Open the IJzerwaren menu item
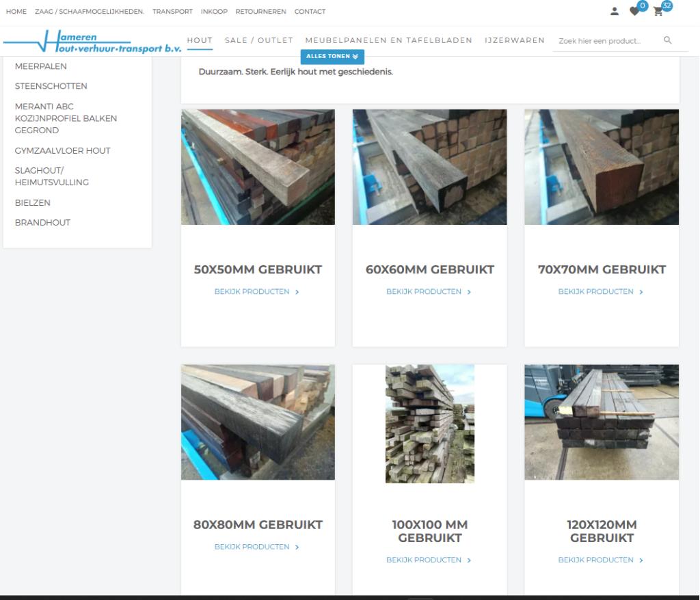700x600 pixels. click(514, 40)
